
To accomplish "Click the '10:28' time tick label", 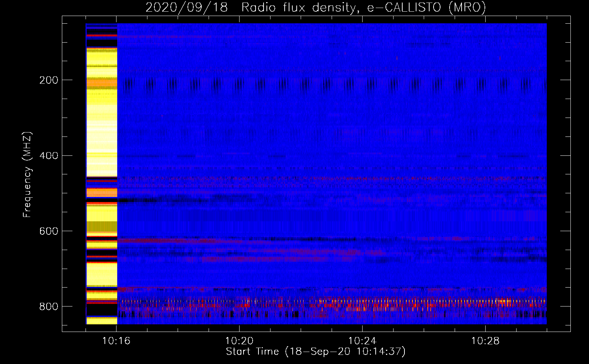I will pos(485,341).
